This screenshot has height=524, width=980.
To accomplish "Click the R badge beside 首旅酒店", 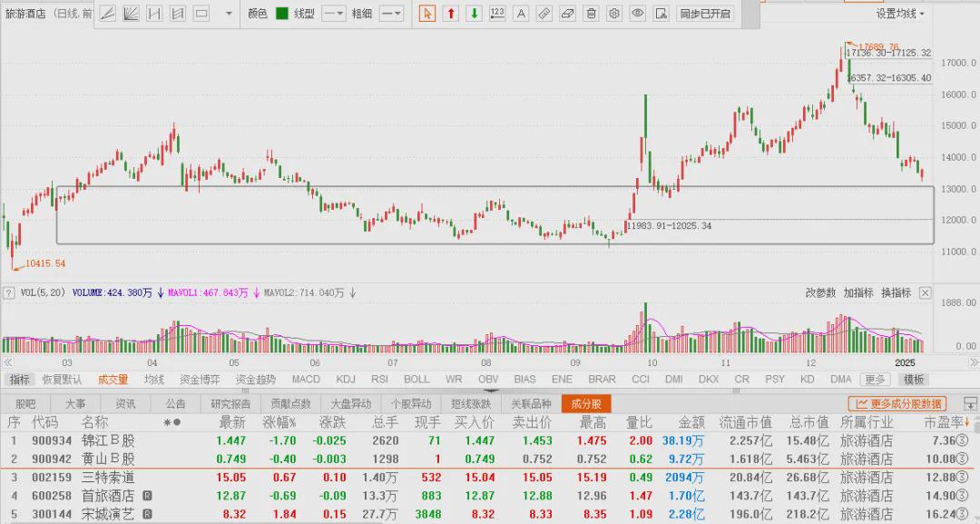I will 148,496.
